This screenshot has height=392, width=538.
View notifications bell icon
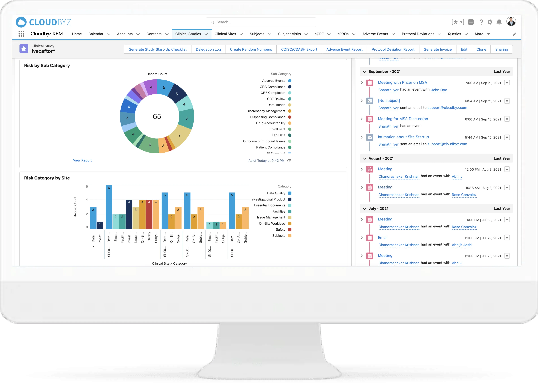(x=499, y=22)
